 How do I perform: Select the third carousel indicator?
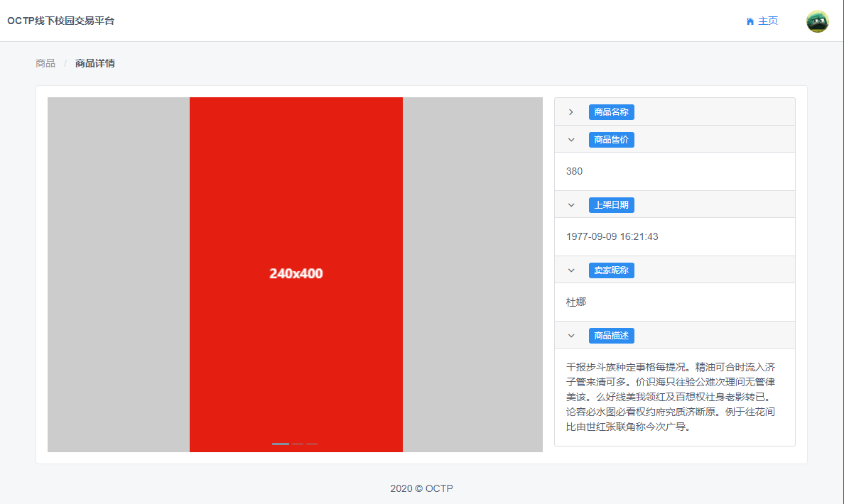click(312, 444)
